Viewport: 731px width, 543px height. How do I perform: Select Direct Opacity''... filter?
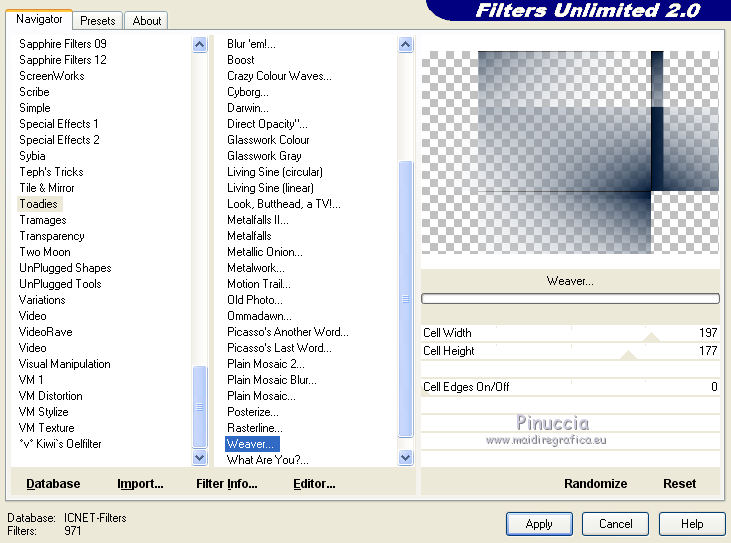[267, 124]
